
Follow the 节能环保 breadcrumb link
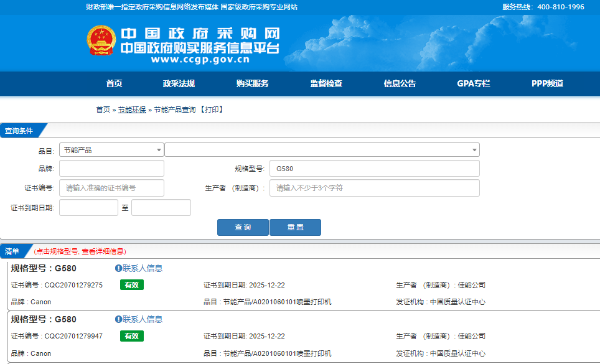click(132, 110)
